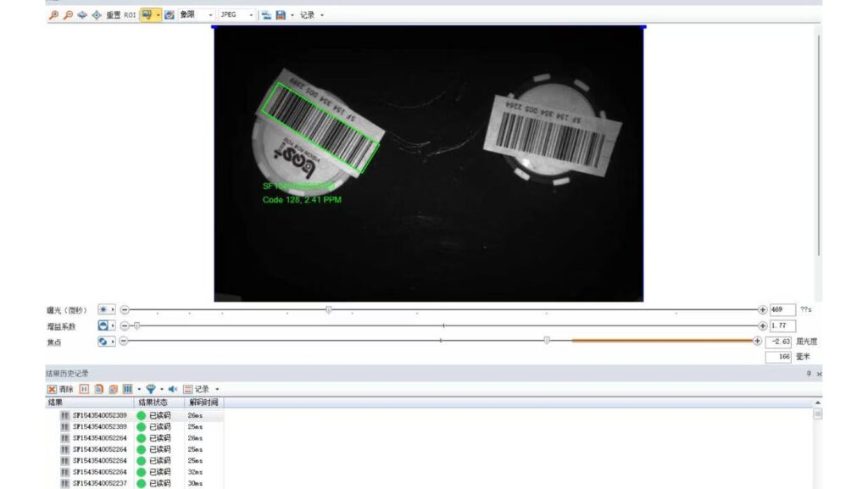The image size is (868, 489).
Task: Click the 清除 clear history button
Action: click(60, 390)
